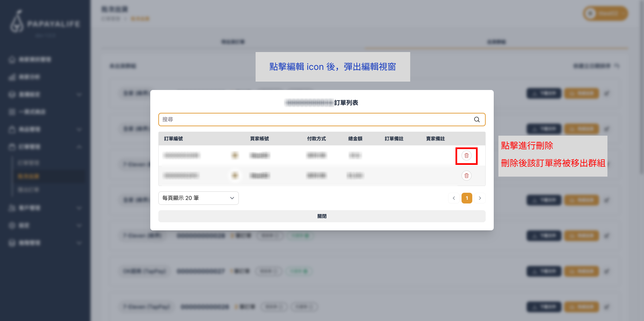
Task: Click the home icon at the top of the sidebar menu
Action: click(12, 60)
